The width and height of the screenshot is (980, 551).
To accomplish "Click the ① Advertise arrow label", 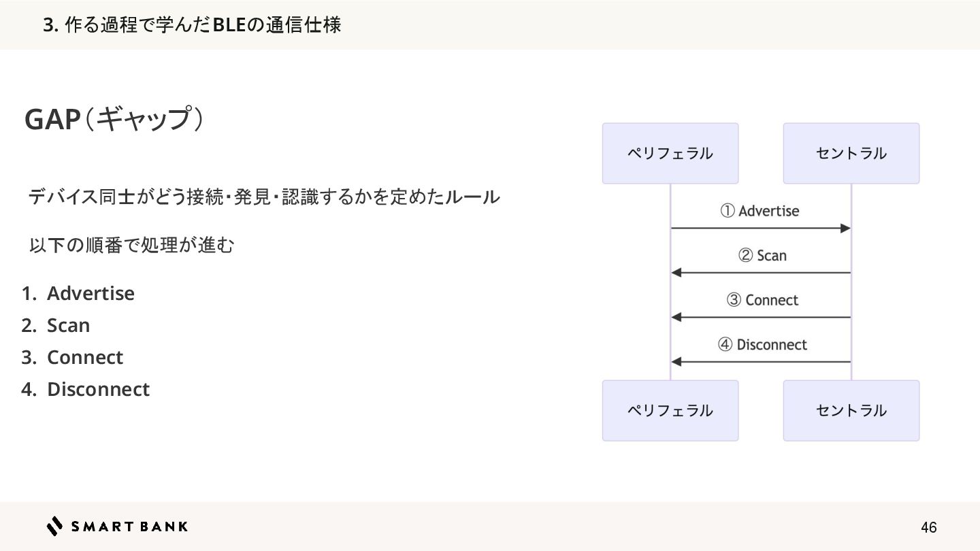I will click(x=759, y=211).
